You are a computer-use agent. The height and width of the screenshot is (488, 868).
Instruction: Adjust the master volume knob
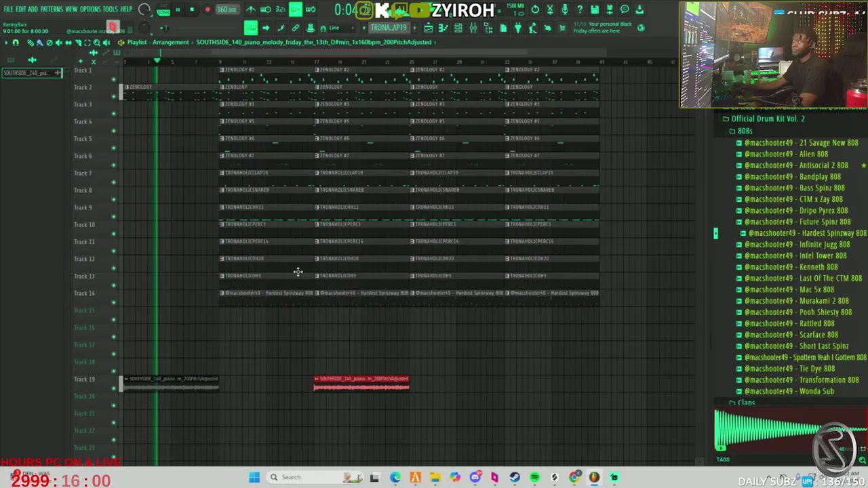[x=144, y=9]
